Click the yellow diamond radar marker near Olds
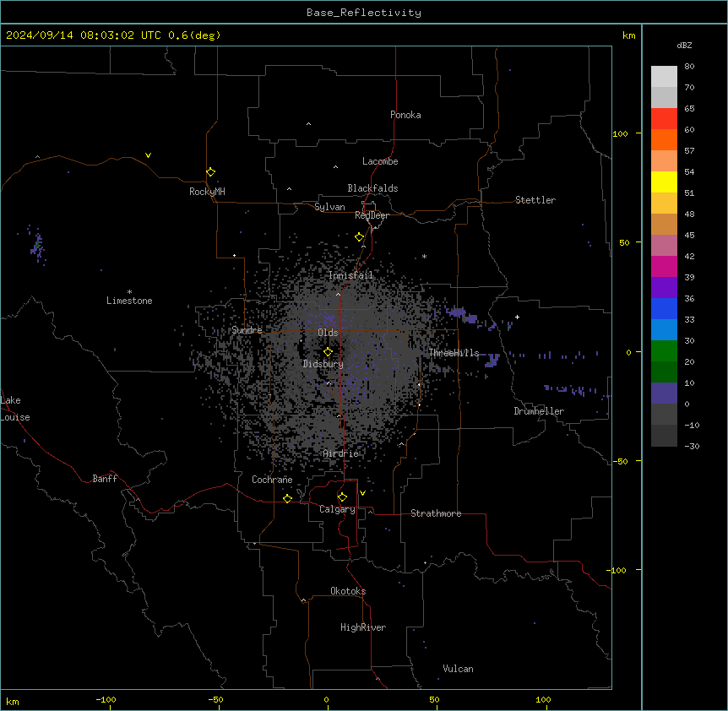The image size is (728, 711). [328, 352]
